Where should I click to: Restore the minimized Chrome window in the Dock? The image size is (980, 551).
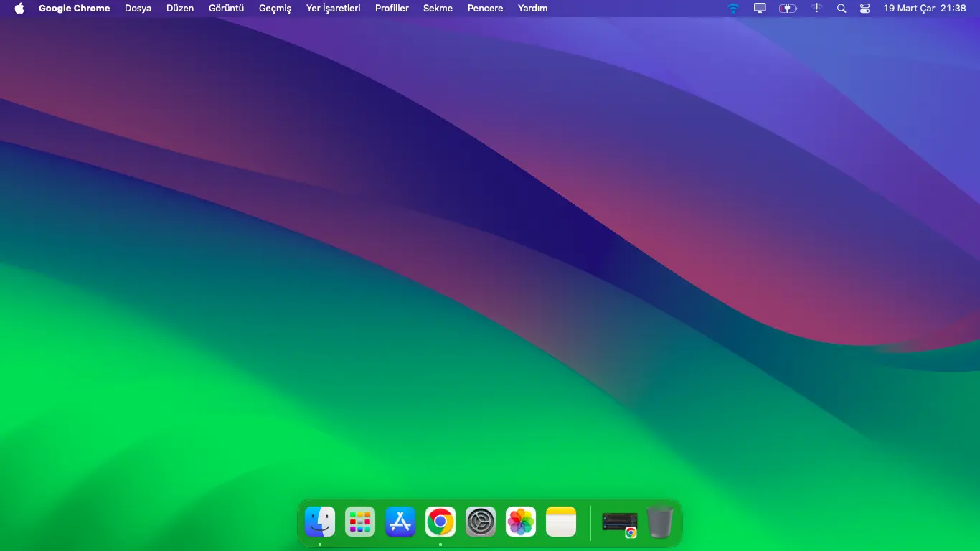620,523
